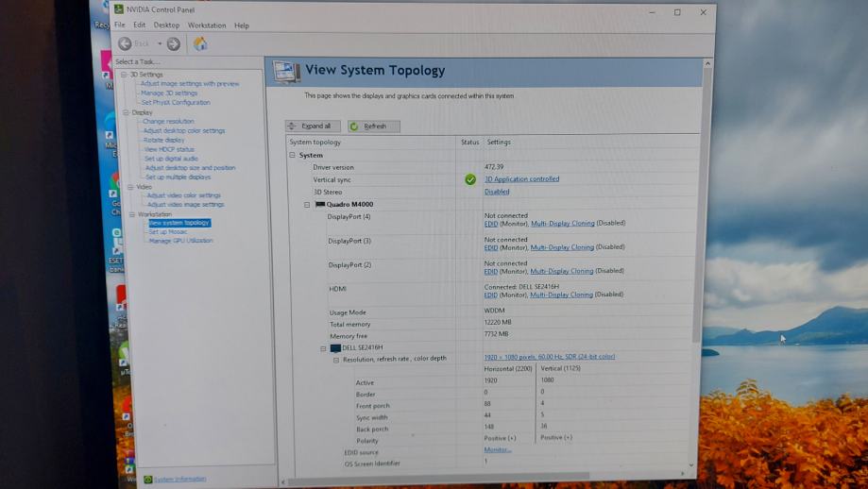Open the Desktop menu
This screenshot has width=868, height=489.
point(166,25)
